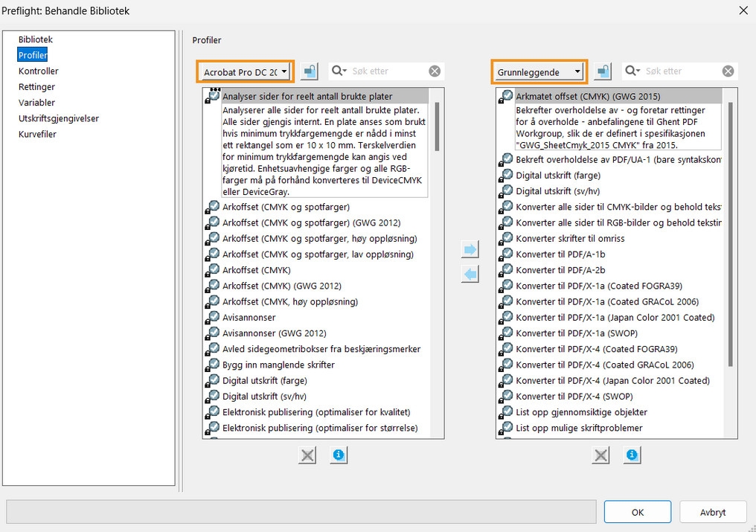Open profile information via the blue info icon
The image size is (756, 532).
coord(339,455)
